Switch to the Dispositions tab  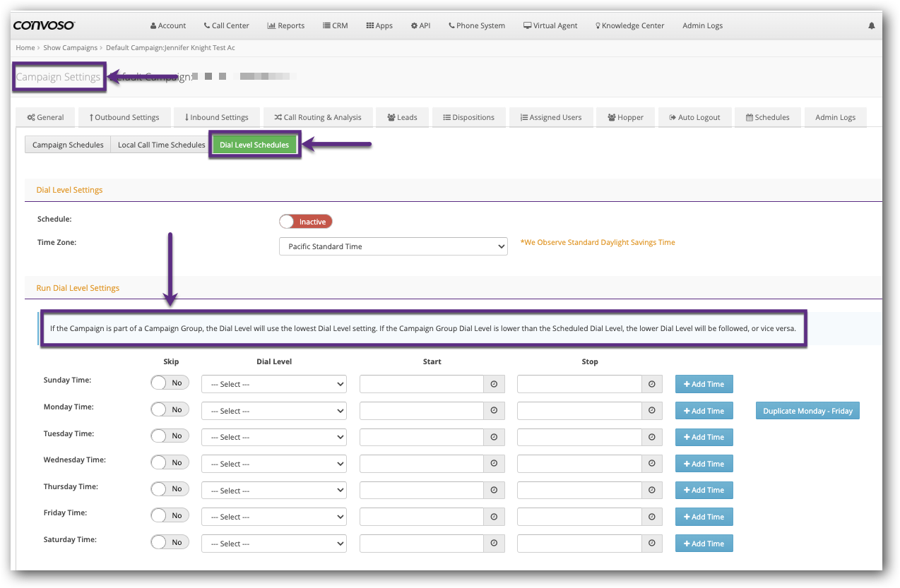pyautogui.click(x=469, y=117)
